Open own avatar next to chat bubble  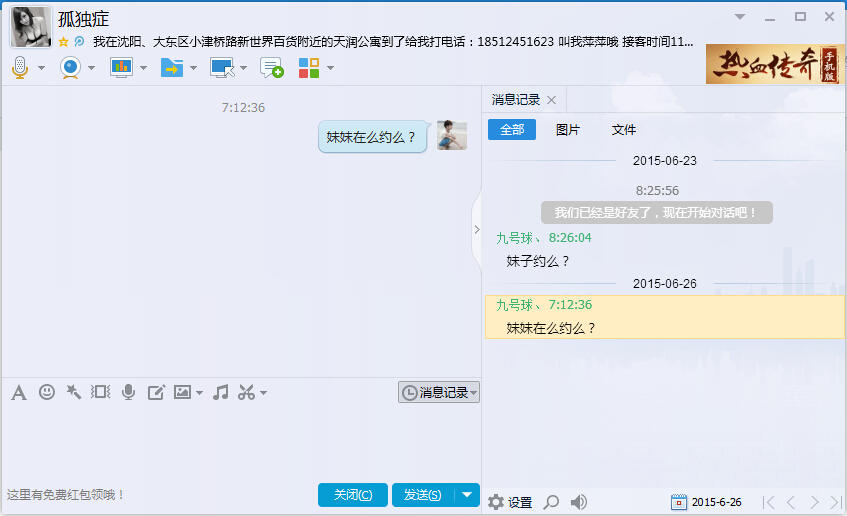pos(452,135)
